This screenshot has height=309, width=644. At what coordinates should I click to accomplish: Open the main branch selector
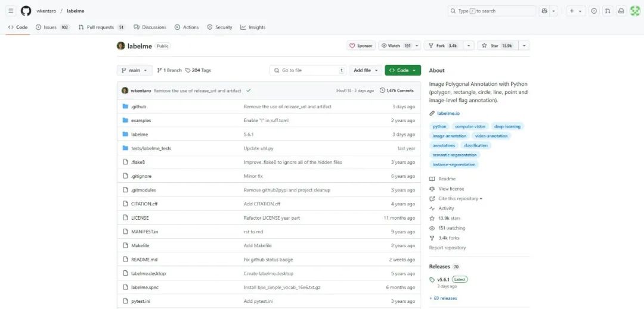134,70
